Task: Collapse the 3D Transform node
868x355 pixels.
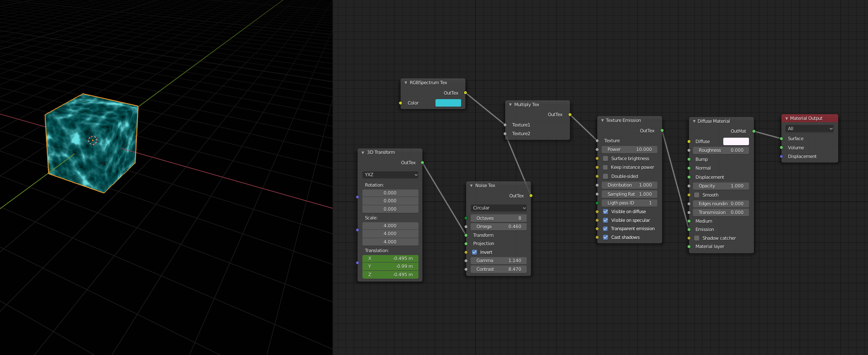Action: click(x=363, y=152)
